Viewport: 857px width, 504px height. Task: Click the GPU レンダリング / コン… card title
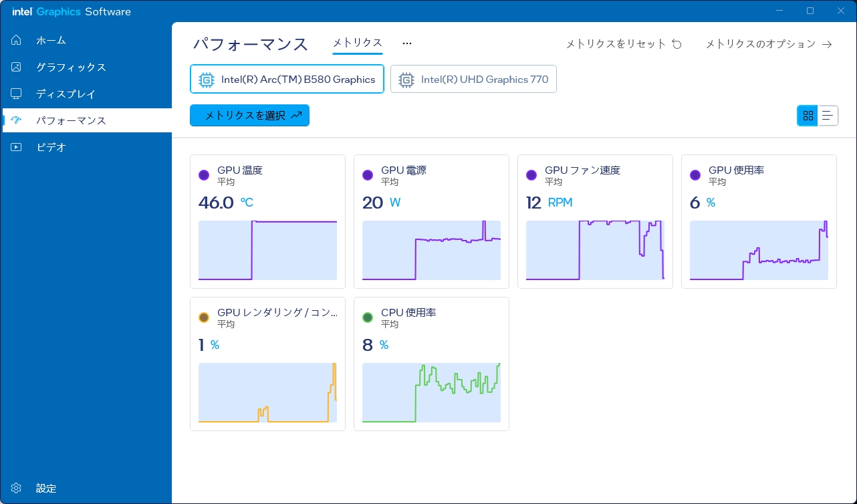277,313
